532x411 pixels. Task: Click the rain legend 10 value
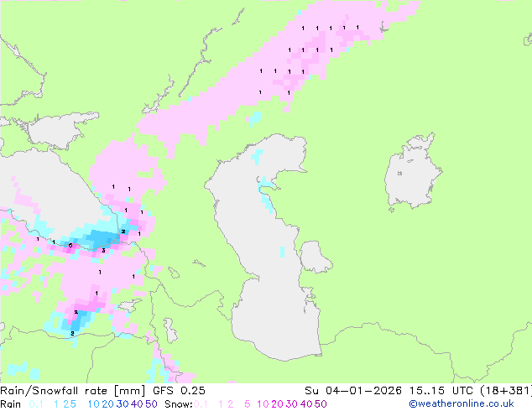click(93, 404)
